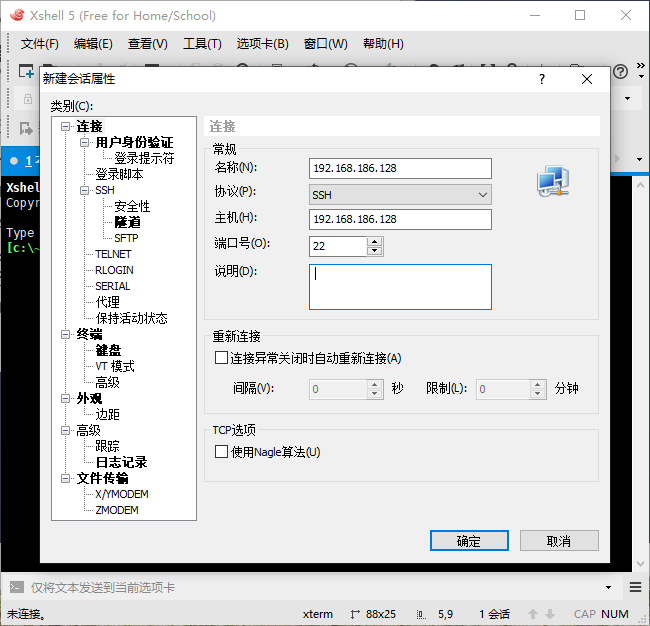Click the network computers icon
The image size is (650, 626).
(x=553, y=181)
